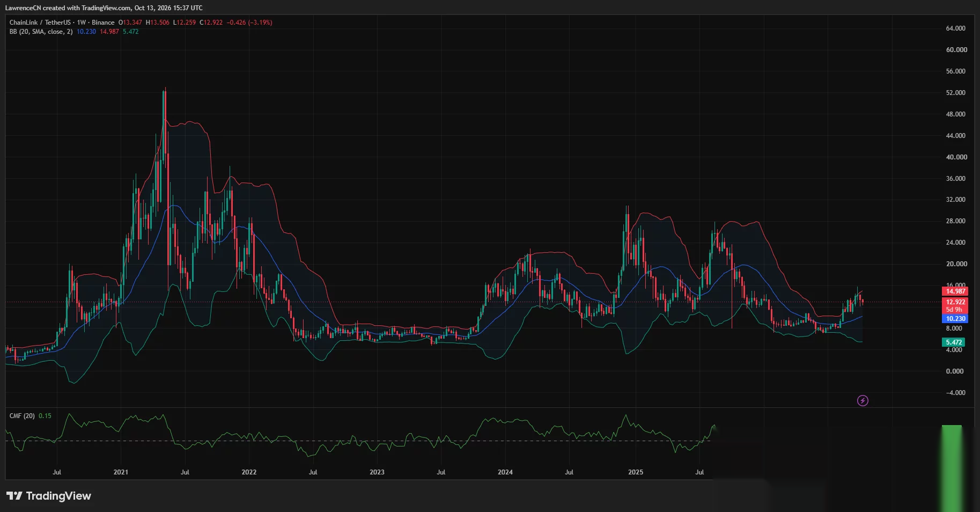This screenshot has width=980, height=512.
Task: Click the 20.000 price axis label
Action: (956, 264)
